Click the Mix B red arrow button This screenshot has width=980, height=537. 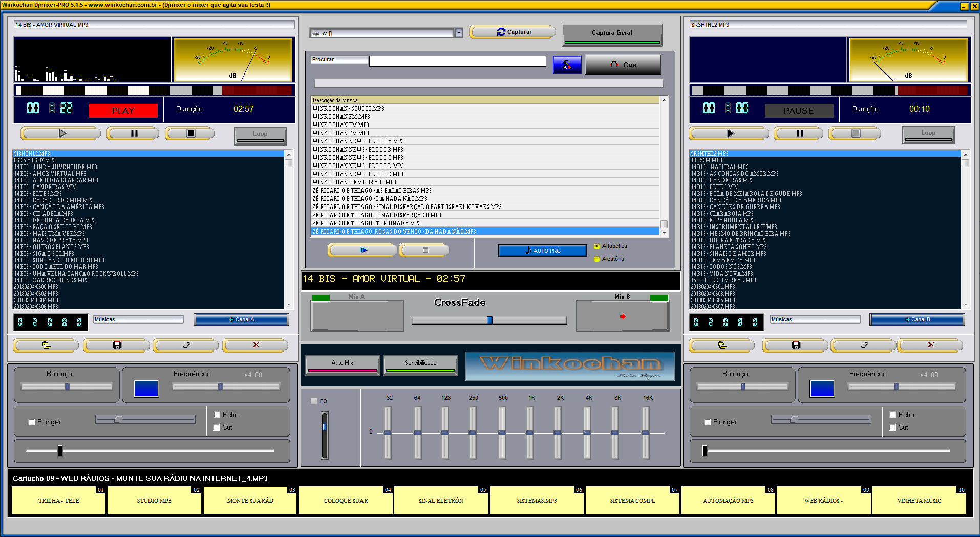tap(622, 317)
